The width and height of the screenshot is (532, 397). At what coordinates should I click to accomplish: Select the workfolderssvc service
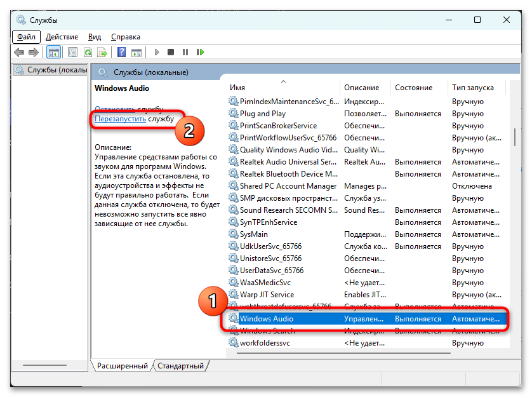368,343
